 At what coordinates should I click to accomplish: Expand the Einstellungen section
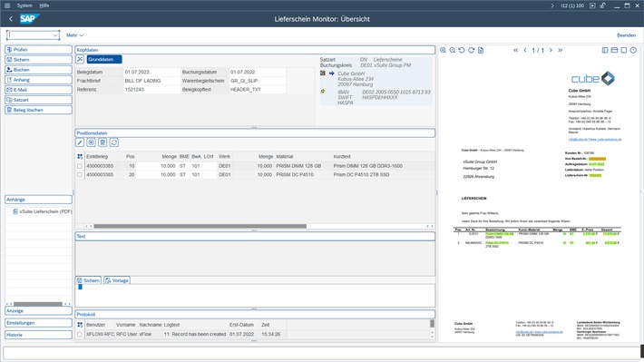[x=39, y=323]
